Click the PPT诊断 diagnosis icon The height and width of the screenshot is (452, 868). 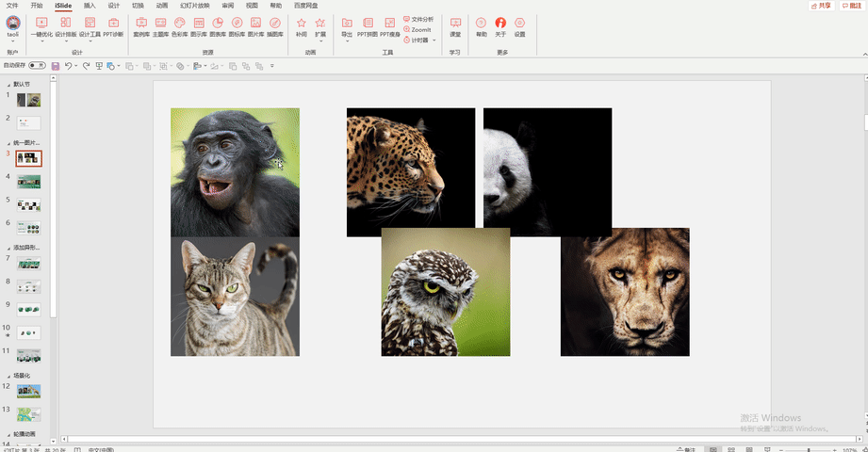(113, 26)
